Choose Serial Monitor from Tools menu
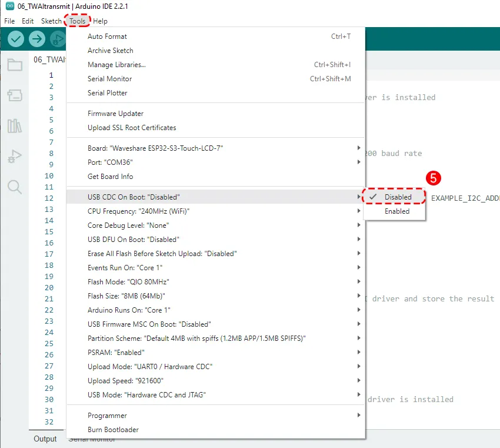The height and width of the screenshot is (448, 500). pyautogui.click(x=109, y=79)
